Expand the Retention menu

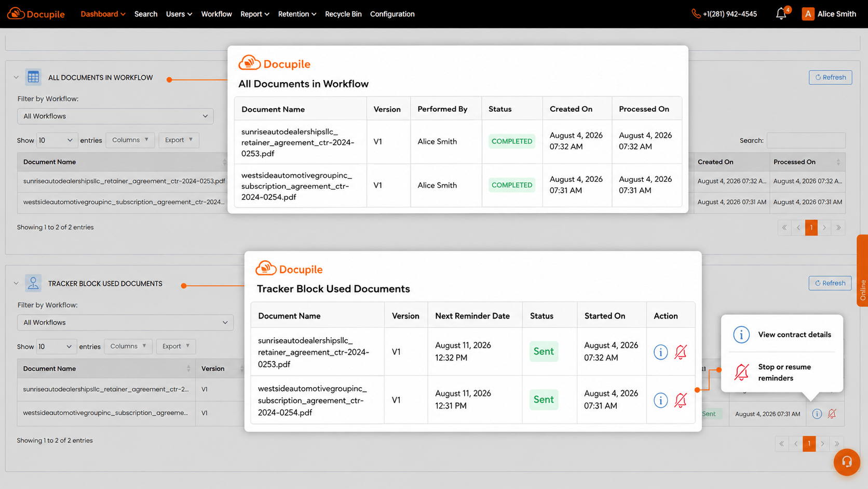[x=297, y=14]
